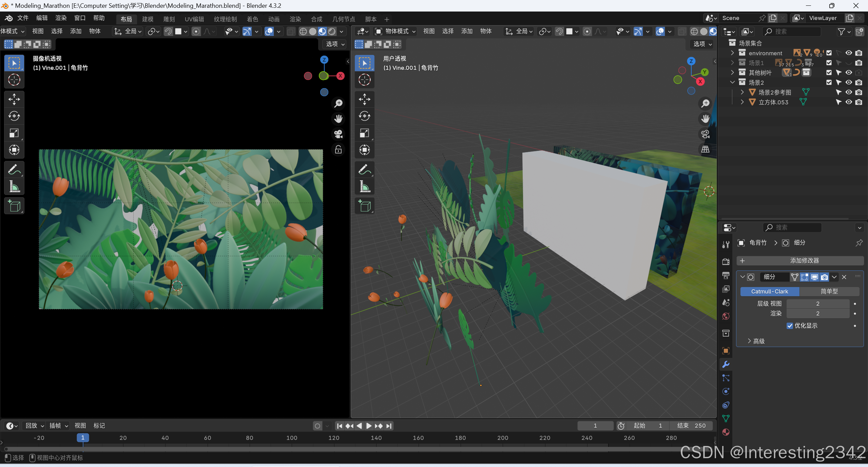Screen dimensions: 868x467
Task: Select the Measure tool in right viewport
Action: [x=364, y=187]
